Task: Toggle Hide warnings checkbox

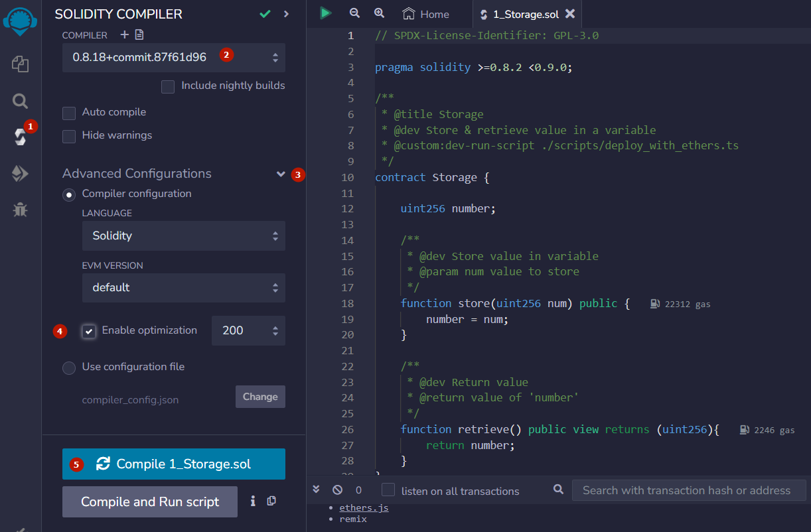Action: point(69,136)
